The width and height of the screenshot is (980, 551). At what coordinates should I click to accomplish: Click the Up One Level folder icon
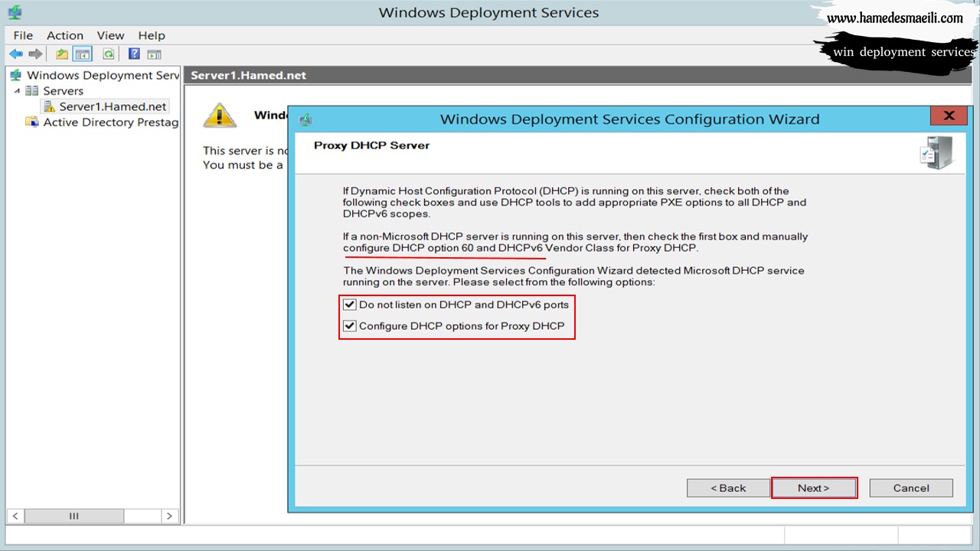62,54
